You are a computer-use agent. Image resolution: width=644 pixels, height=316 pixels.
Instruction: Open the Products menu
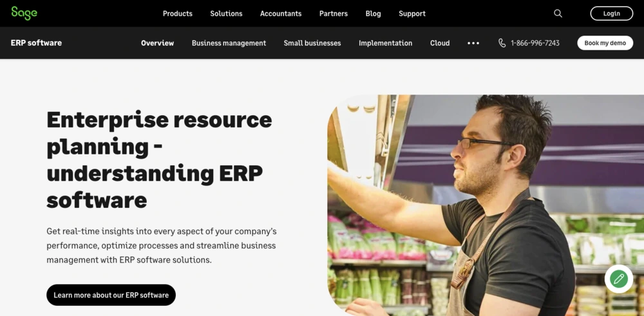(x=178, y=14)
